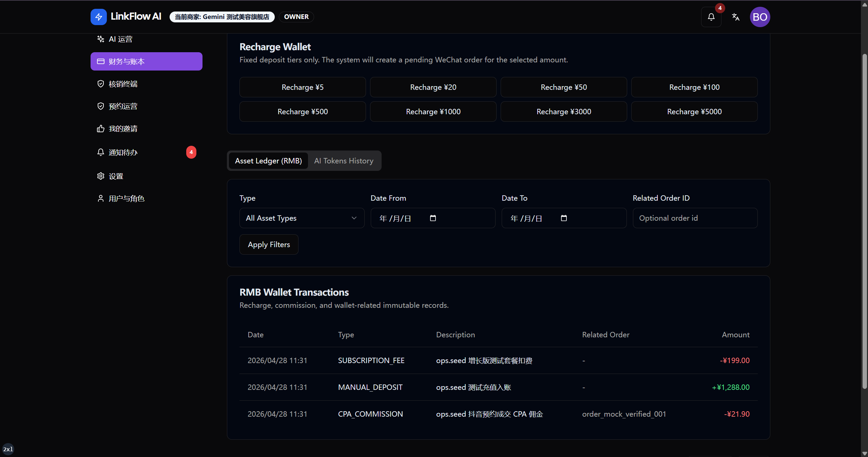Click the 财务与账本 card icon

(100, 61)
